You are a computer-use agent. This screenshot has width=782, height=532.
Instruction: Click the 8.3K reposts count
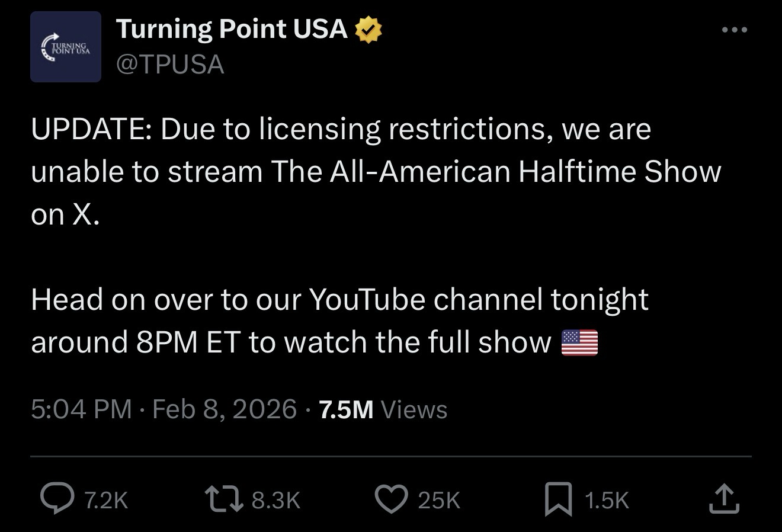click(276, 501)
